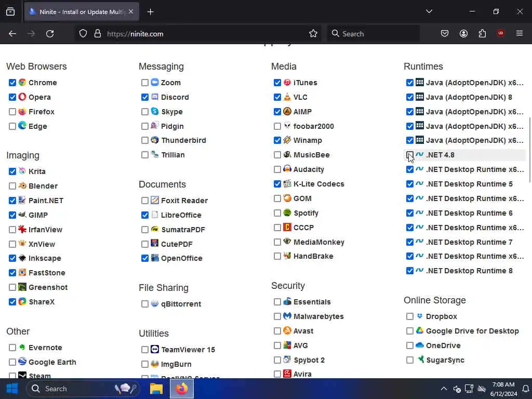Open the Firefox application menu
This screenshot has height=399, width=532.
519,33
